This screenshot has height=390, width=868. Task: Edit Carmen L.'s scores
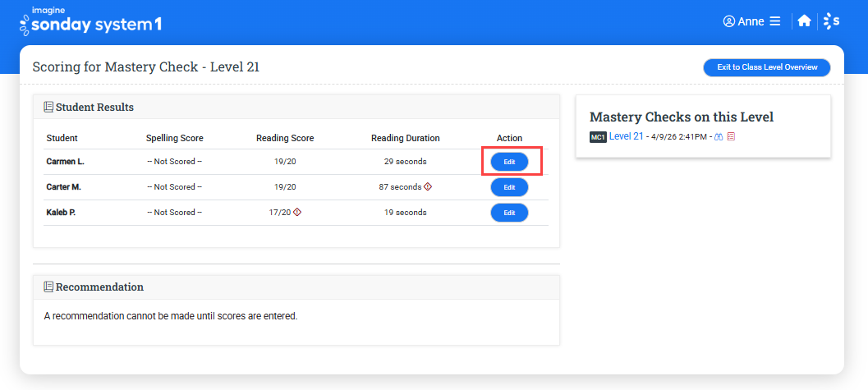click(x=509, y=162)
